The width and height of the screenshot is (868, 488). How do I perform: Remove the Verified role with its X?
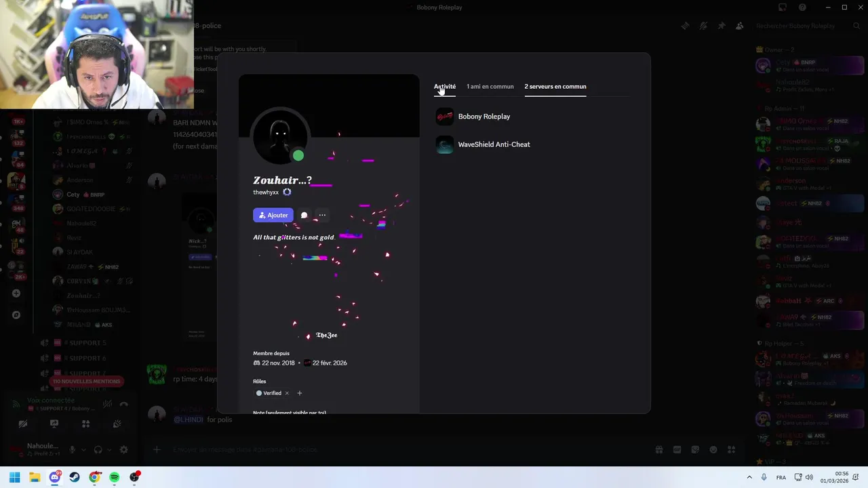click(x=287, y=393)
